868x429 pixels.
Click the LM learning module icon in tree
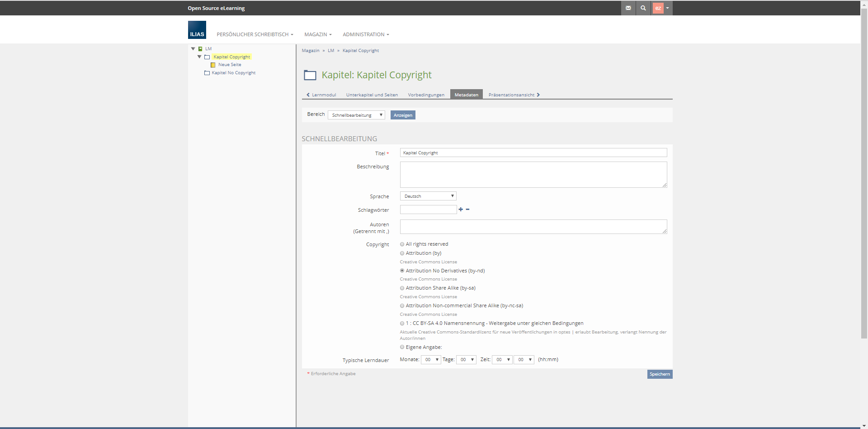[x=200, y=49]
